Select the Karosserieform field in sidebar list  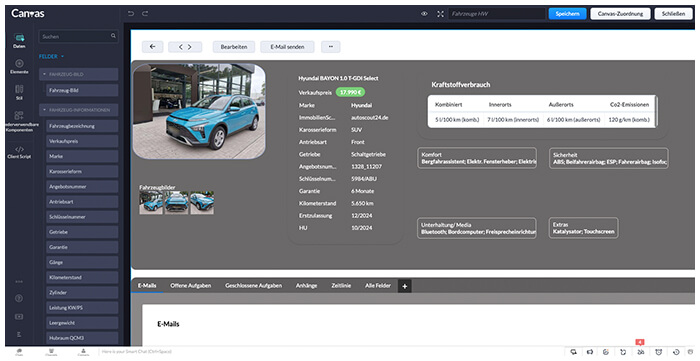point(82,171)
